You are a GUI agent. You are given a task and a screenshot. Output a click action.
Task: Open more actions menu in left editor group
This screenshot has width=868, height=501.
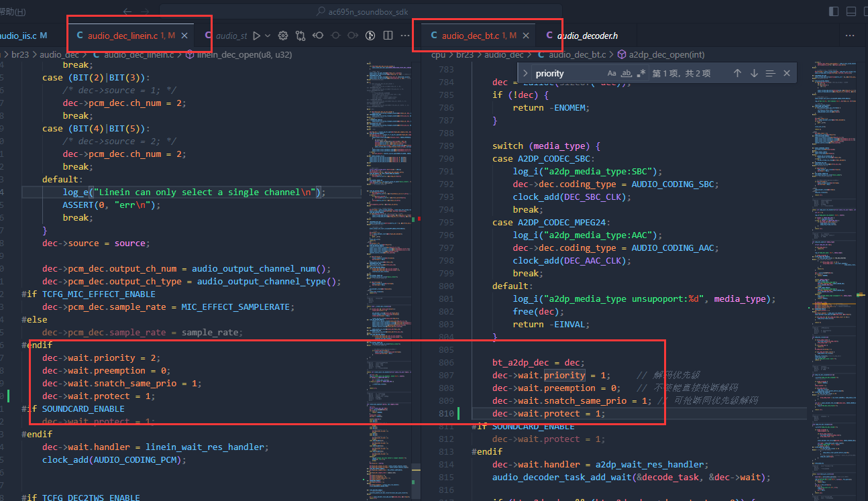tap(405, 36)
